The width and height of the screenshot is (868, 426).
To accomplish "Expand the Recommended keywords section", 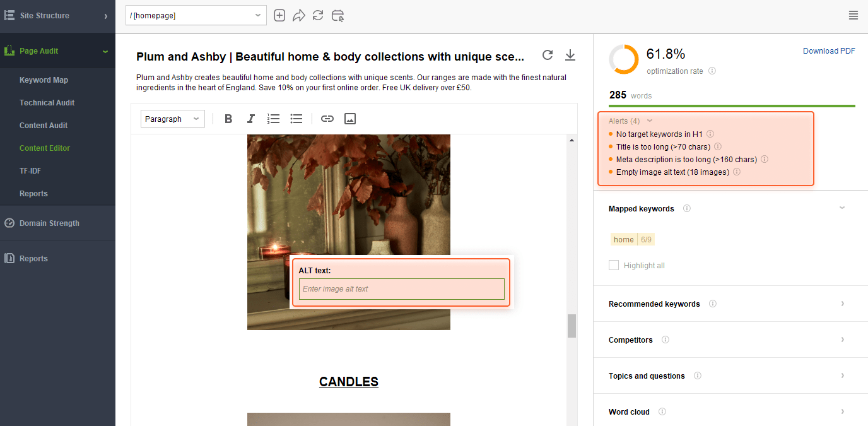I will coord(843,304).
